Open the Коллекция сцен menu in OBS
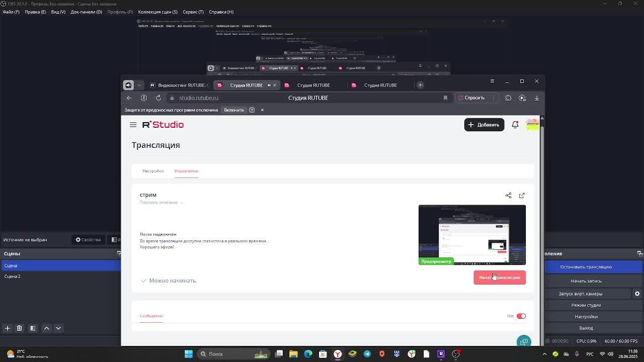This screenshot has height=362, width=644. coord(157,12)
